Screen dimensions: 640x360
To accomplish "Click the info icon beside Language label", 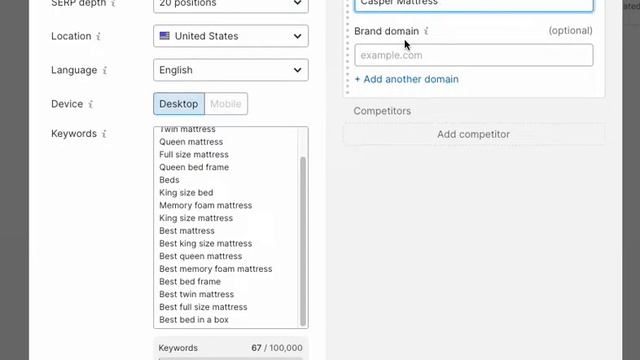I will pos(105,70).
